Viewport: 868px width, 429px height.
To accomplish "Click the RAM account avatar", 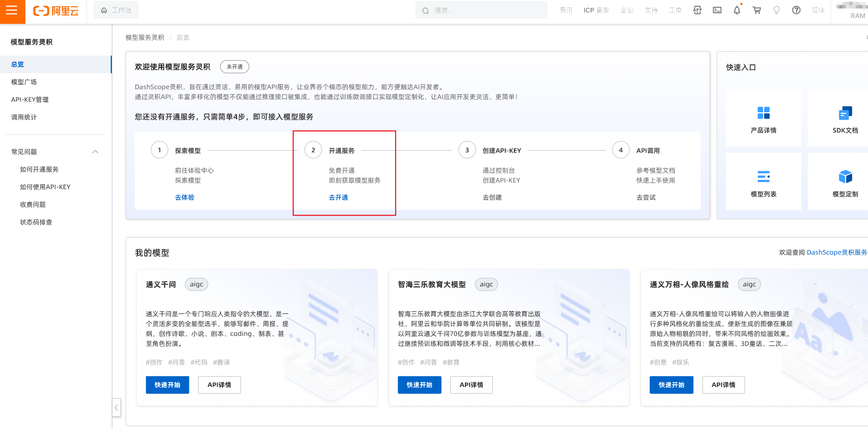I will tap(851, 5).
